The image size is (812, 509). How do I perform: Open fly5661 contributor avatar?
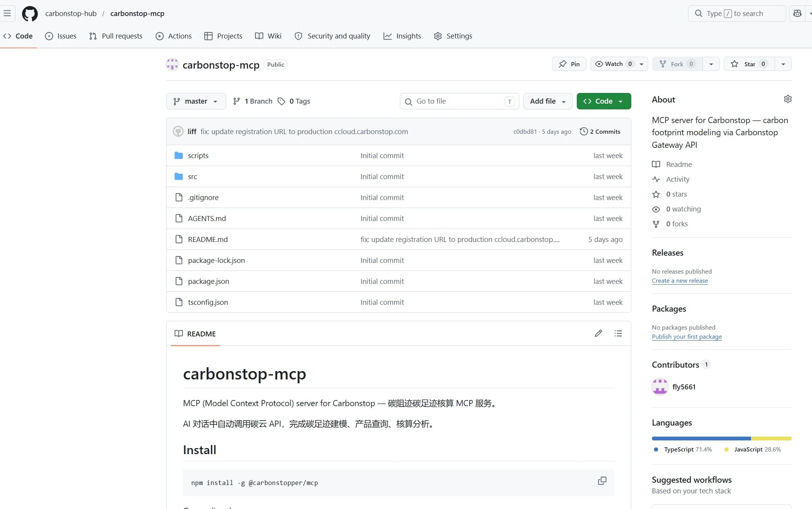pyautogui.click(x=660, y=387)
